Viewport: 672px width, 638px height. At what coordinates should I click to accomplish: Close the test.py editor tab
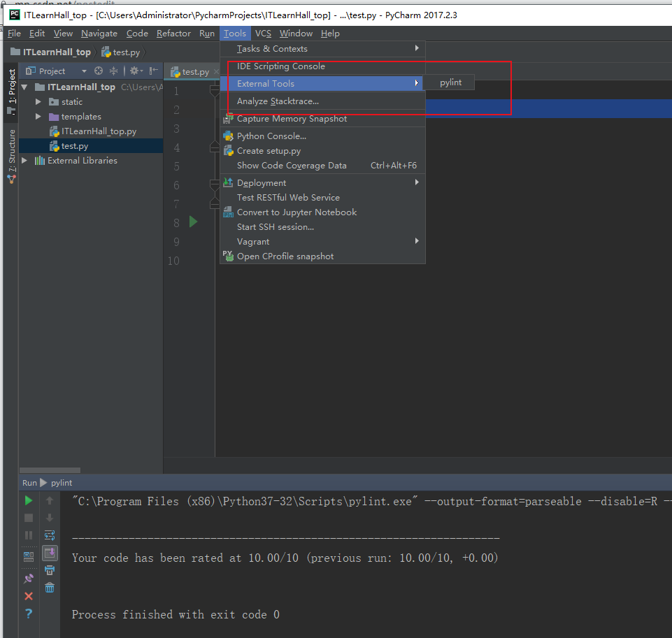[215, 72]
